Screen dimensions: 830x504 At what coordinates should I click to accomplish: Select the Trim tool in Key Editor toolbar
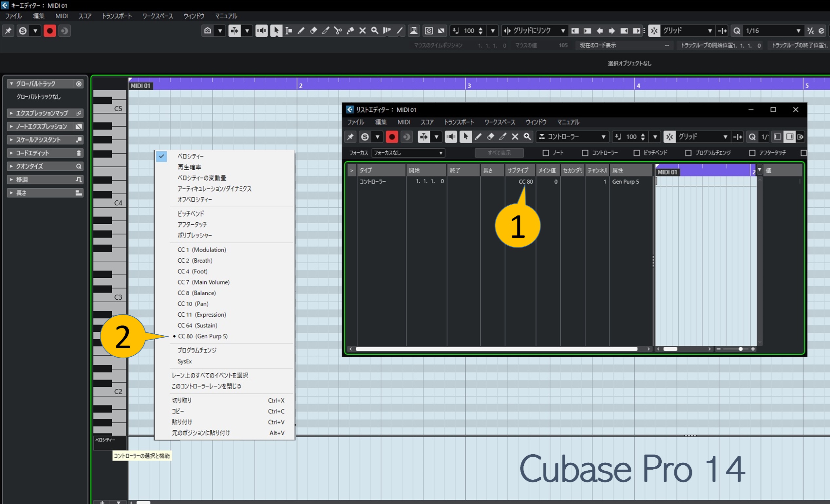(325, 31)
